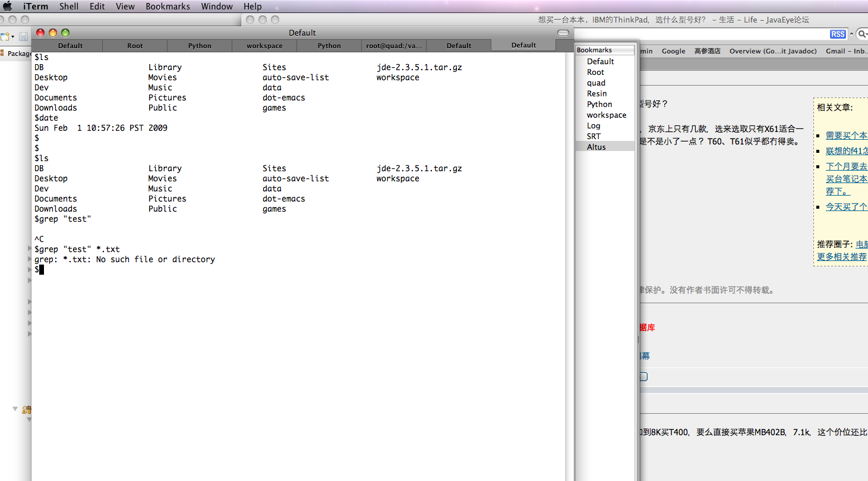Select Python tab between workspace and root@quad

tap(329, 46)
